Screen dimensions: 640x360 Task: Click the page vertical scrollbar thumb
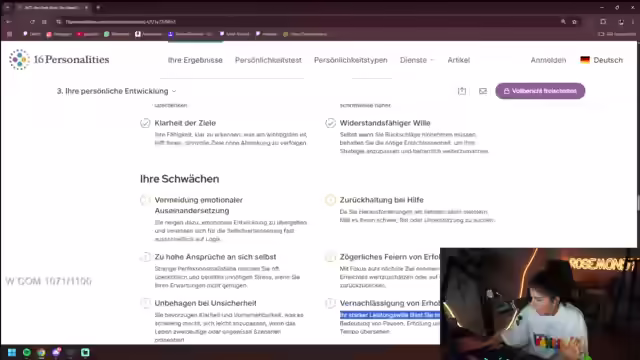pyautogui.click(x=638, y=203)
